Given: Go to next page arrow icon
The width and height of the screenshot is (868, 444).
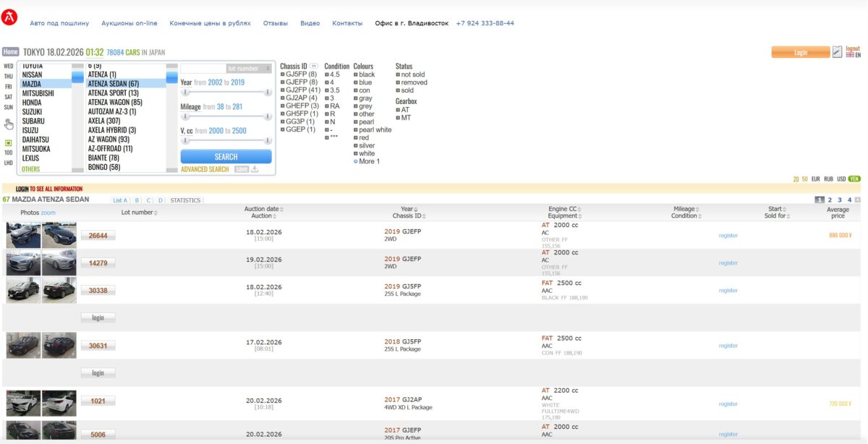Looking at the screenshot, I should 857,200.
